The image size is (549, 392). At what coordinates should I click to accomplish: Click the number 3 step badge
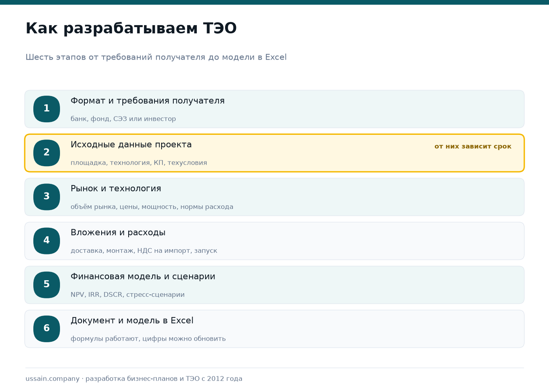click(x=47, y=197)
